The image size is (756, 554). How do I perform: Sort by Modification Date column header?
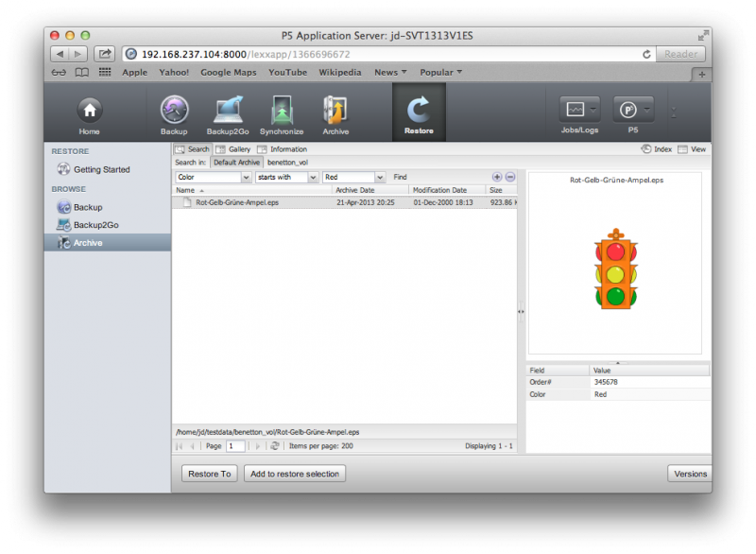coord(447,190)
